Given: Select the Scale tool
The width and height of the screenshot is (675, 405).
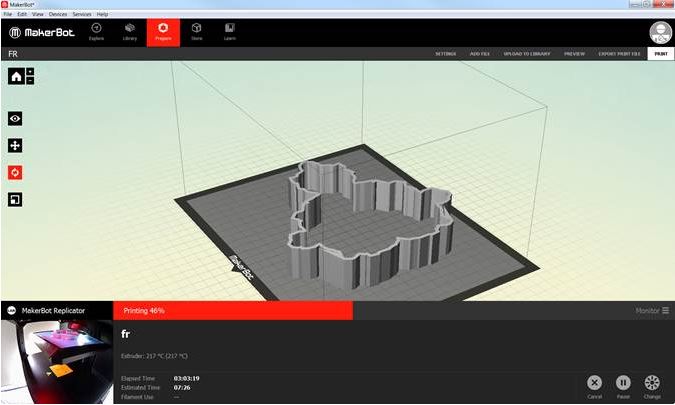Looking at the screenshot, I should pos(15,200).
